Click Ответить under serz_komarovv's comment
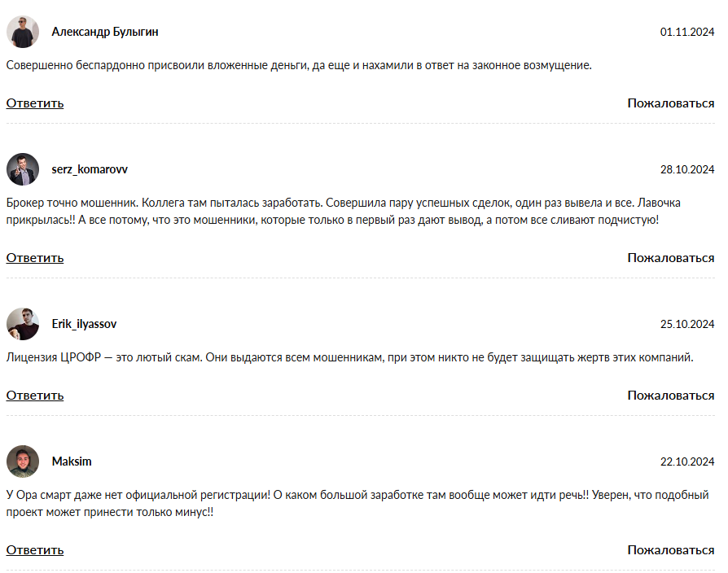Screen dimensions: 728x573 [35, 258]
